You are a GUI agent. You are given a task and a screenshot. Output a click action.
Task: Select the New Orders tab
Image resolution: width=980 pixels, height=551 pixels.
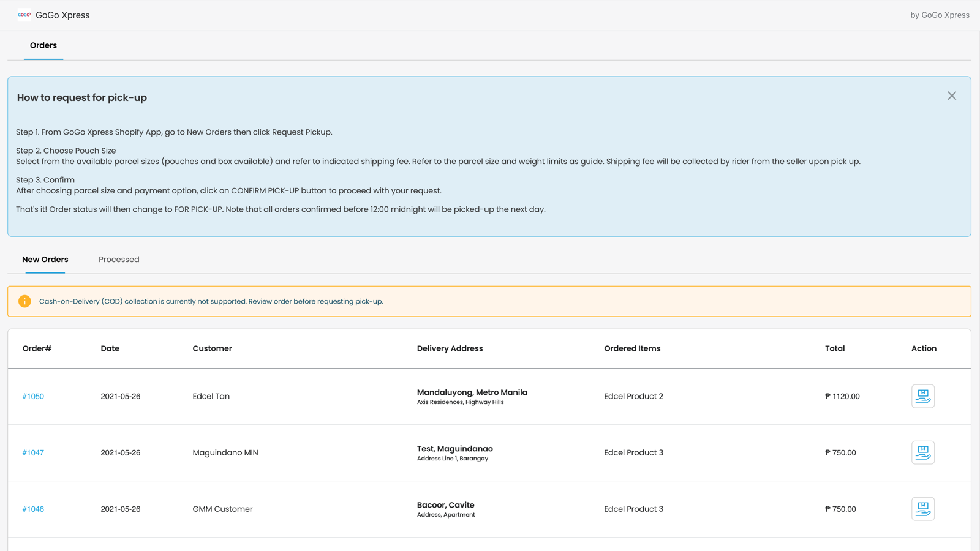pyautogui.click(x=45, y=260)
